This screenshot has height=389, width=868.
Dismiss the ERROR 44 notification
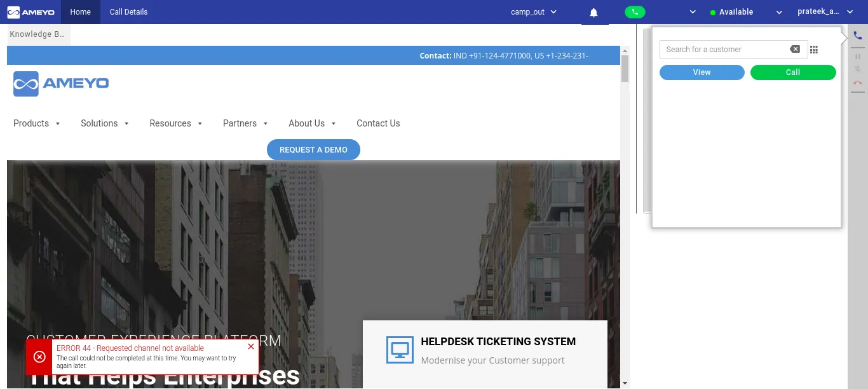[251, 346]
